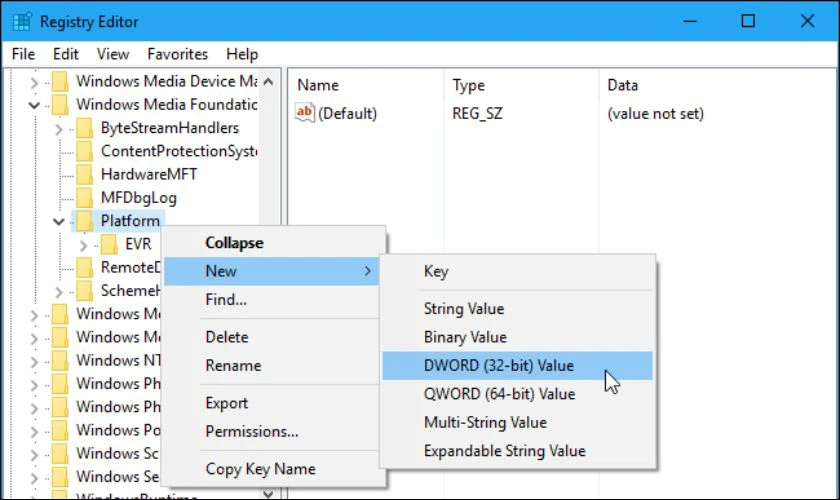Click the Platform key folder icon

click(85, 221)
